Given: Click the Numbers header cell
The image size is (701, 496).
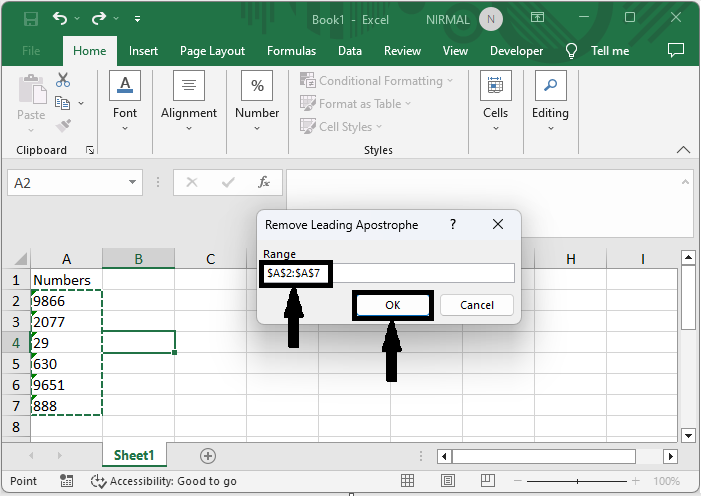Looking at the screenshot, I should (67, 280).
